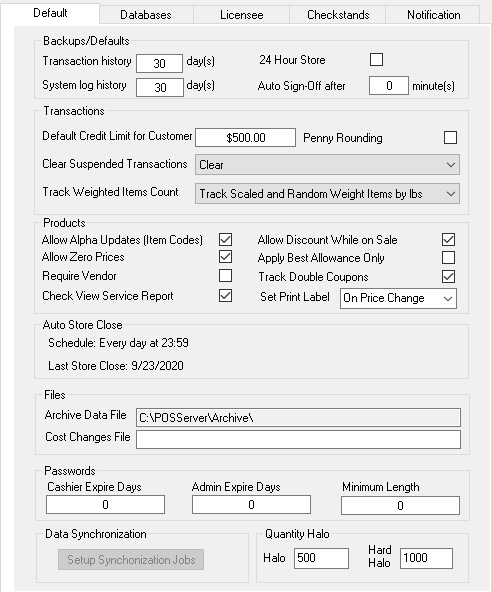Open Clear Suspended Transactions dropdown
Image resolution: width=492 pixels, height=592 pixels.
pyautogui.click(x=327, y=165)
